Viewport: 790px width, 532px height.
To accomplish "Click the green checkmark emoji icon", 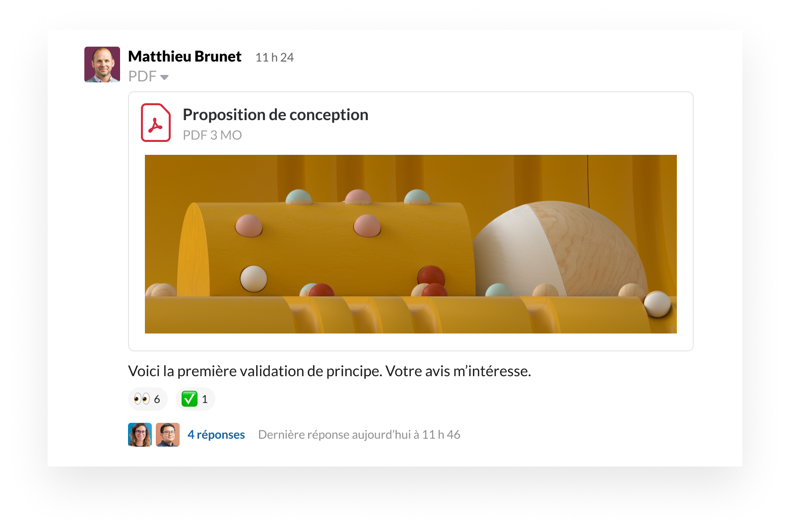I will (190, 399).
